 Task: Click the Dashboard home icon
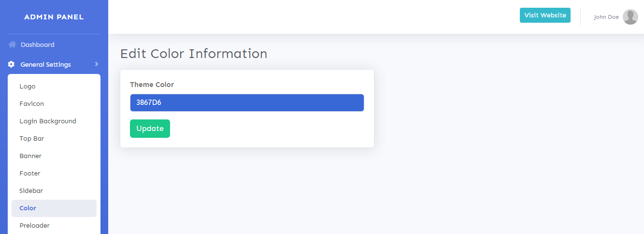click(x=12, y=44)
